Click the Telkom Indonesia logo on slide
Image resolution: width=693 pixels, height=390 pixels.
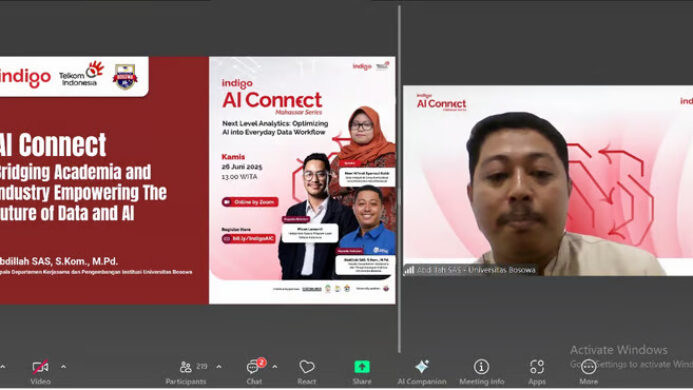[82, 74]
